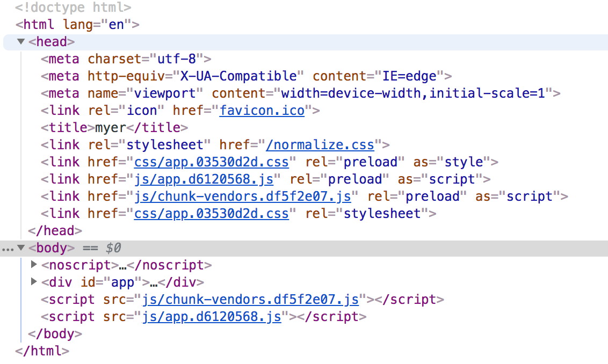The width and height of the screenshot is (608, 364).
Task: Click the width=device-width,initial-scale=1 value
Action: [x=413, y=93]
